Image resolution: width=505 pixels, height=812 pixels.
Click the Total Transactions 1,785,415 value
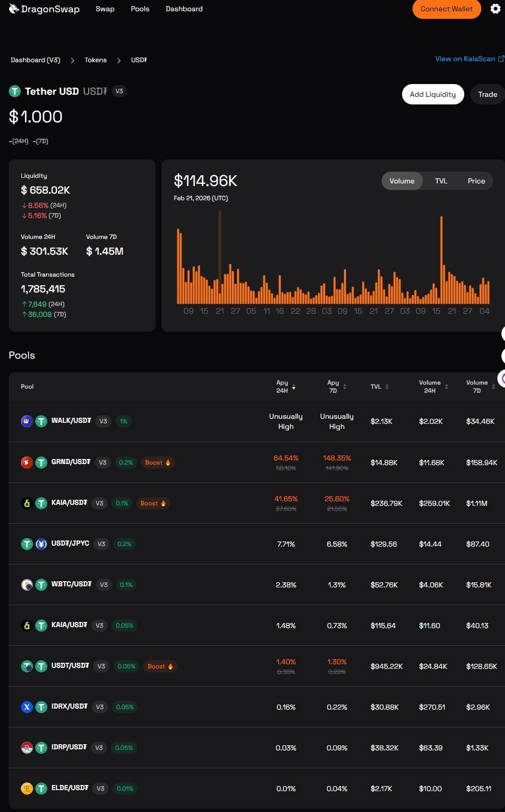[x=43, y=289]
